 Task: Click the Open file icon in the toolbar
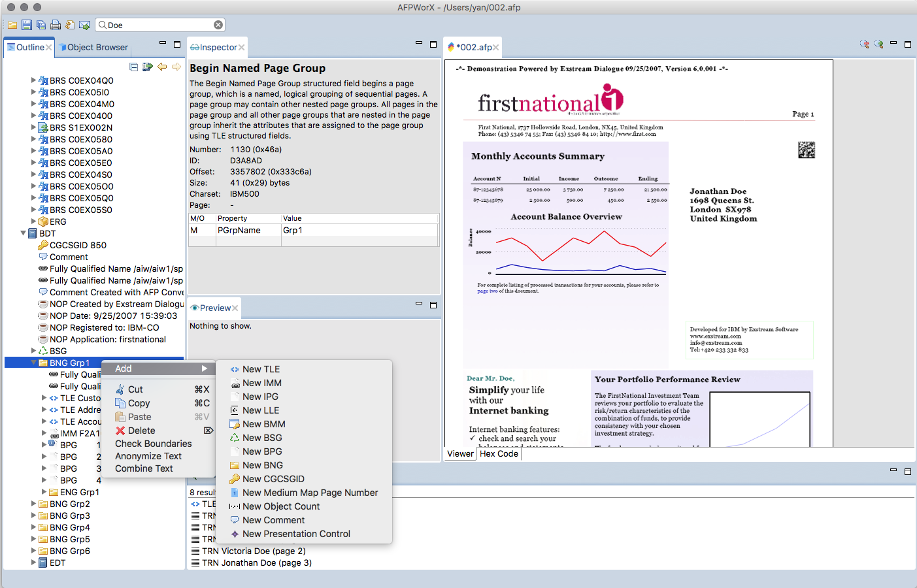click(x=12, y=25)
